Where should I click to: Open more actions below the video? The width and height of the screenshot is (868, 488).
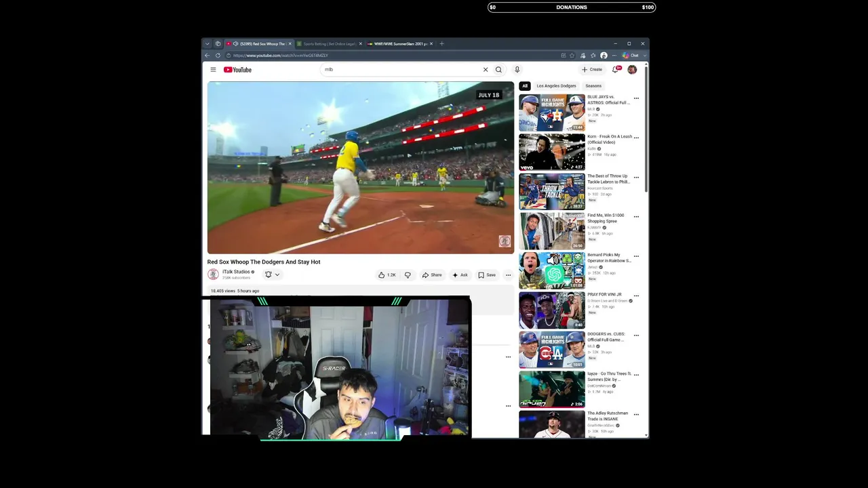coord(508,275)
